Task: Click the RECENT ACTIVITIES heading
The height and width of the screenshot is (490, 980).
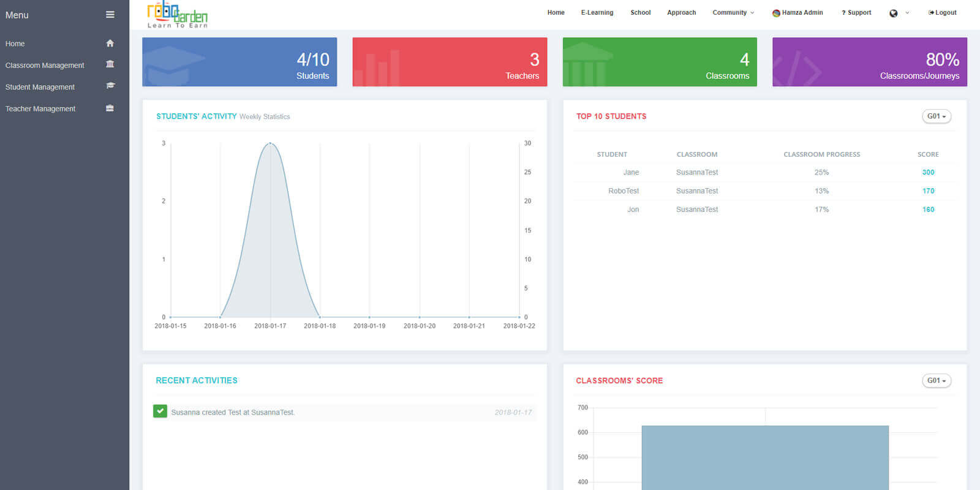Action: point(197,380)
